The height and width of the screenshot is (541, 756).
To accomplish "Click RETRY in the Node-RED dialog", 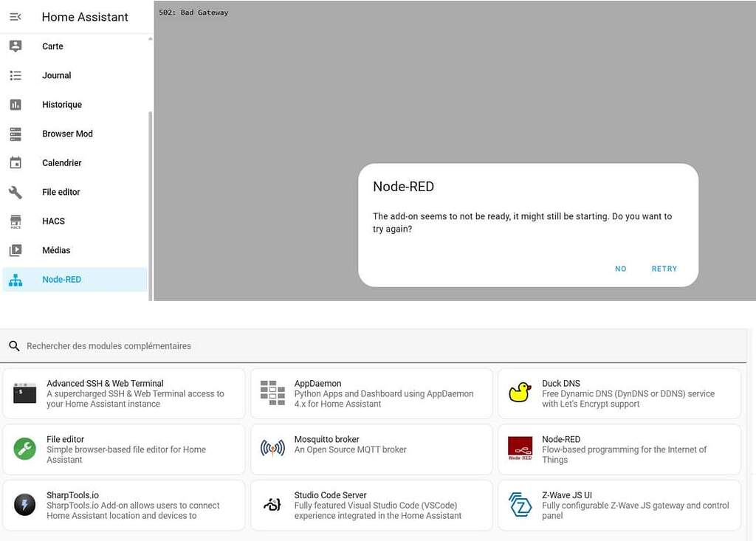I will point(664,269).
